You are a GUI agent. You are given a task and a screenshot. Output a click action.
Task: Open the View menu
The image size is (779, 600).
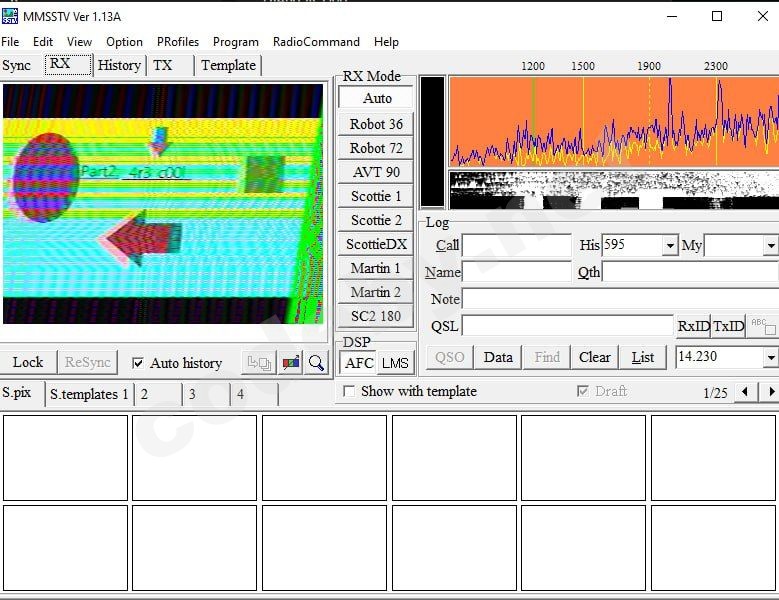[79, 42]
